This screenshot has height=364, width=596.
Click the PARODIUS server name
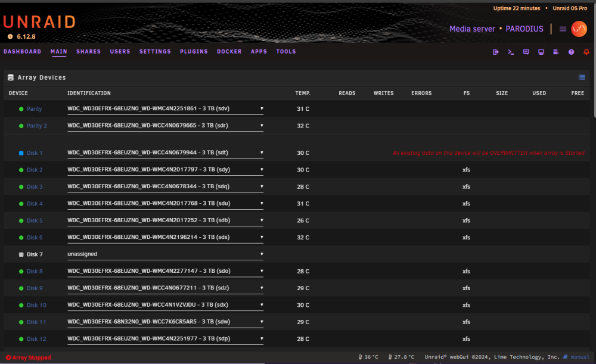click(524, 29)
